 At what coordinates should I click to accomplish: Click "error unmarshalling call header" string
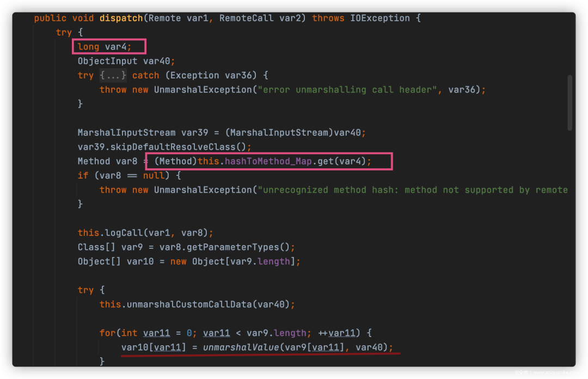(x=349, y=89)
